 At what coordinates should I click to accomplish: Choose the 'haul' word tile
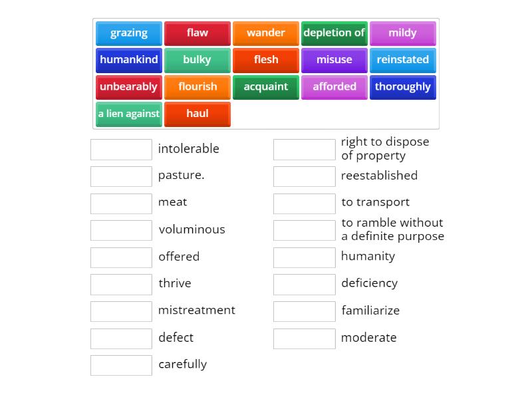coord(198,114)
